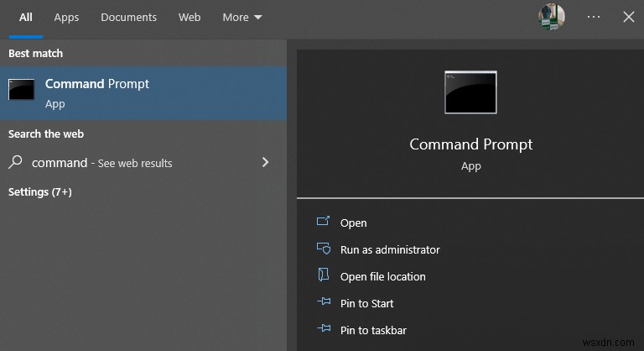Switch to the Documents tab

(128, 17)
